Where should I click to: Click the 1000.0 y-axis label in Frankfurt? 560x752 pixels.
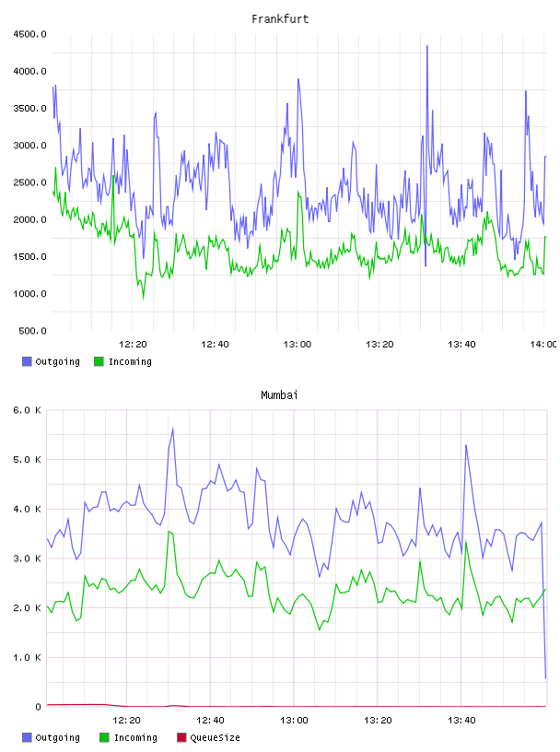click(x=29, y=294)
